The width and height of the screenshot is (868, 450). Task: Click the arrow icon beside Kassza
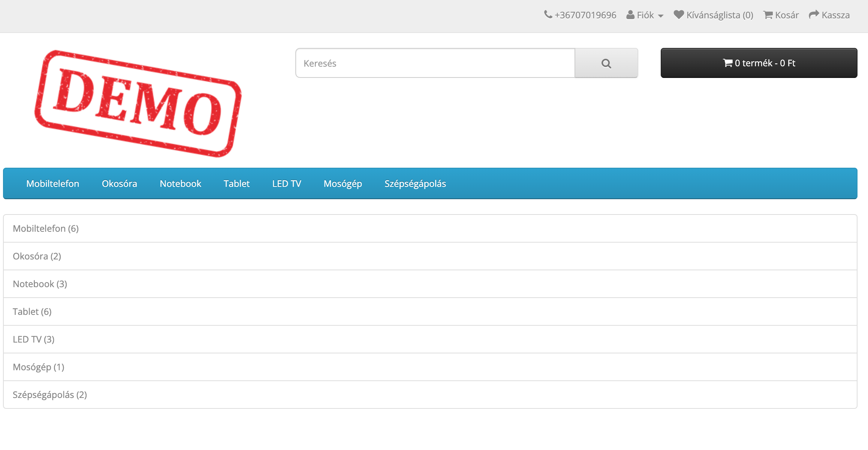coord(814,15)
